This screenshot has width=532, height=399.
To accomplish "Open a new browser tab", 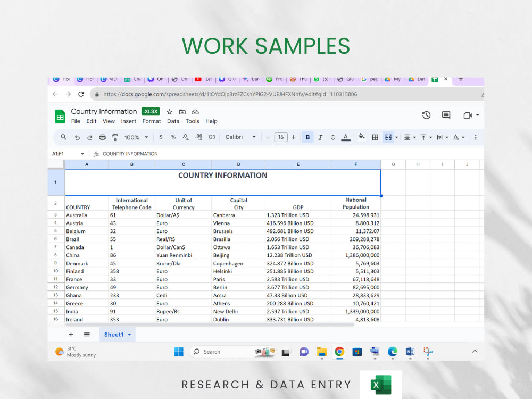I will [x=461, y=79].
